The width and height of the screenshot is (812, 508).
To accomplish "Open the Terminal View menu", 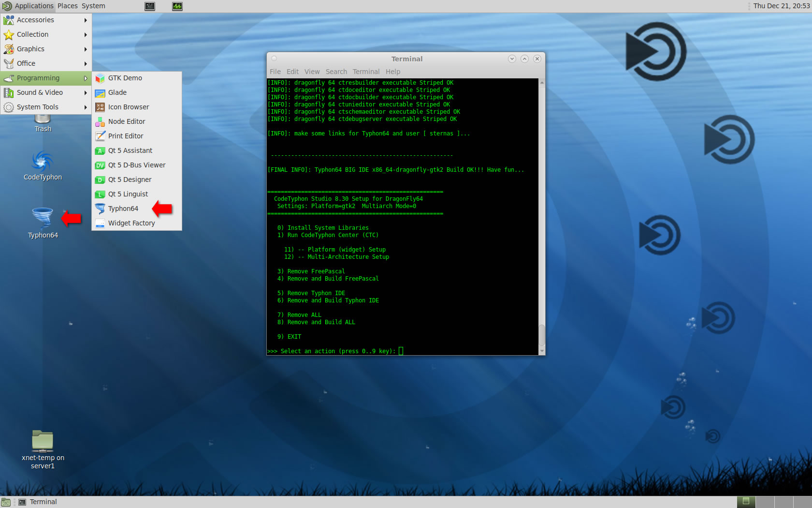I will (x=312, y=72).
